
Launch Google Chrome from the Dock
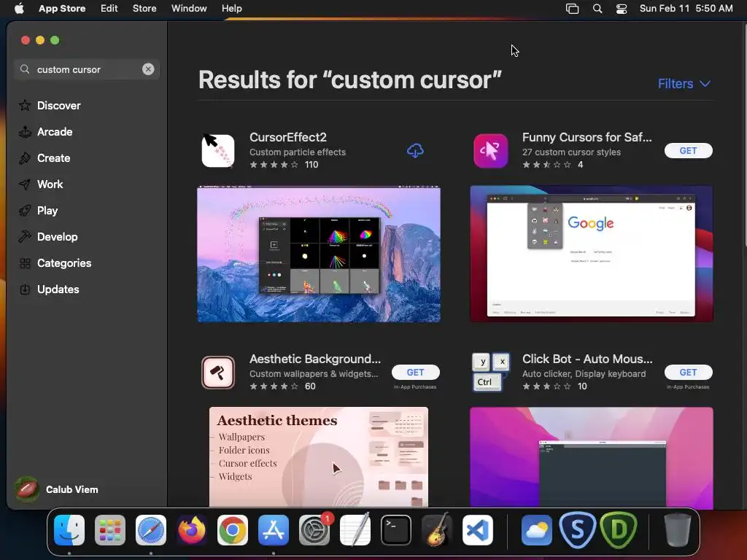(233, 530)
